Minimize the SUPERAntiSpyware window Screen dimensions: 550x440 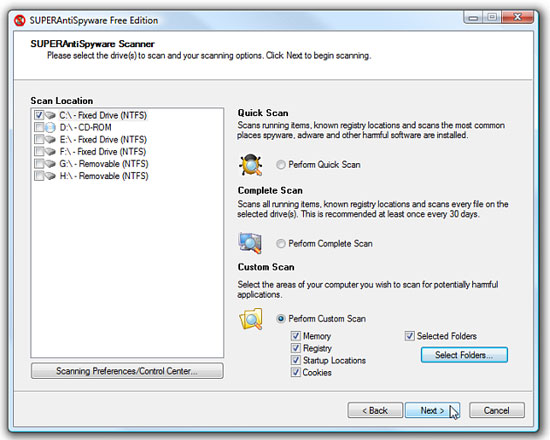(474, 17)
